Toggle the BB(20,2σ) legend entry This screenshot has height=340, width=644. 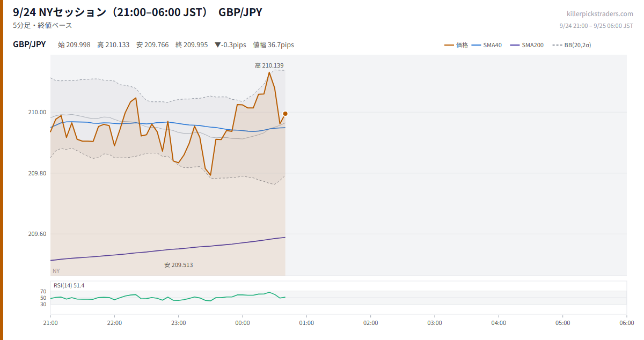pyautogui.click(x=572, y=45)
